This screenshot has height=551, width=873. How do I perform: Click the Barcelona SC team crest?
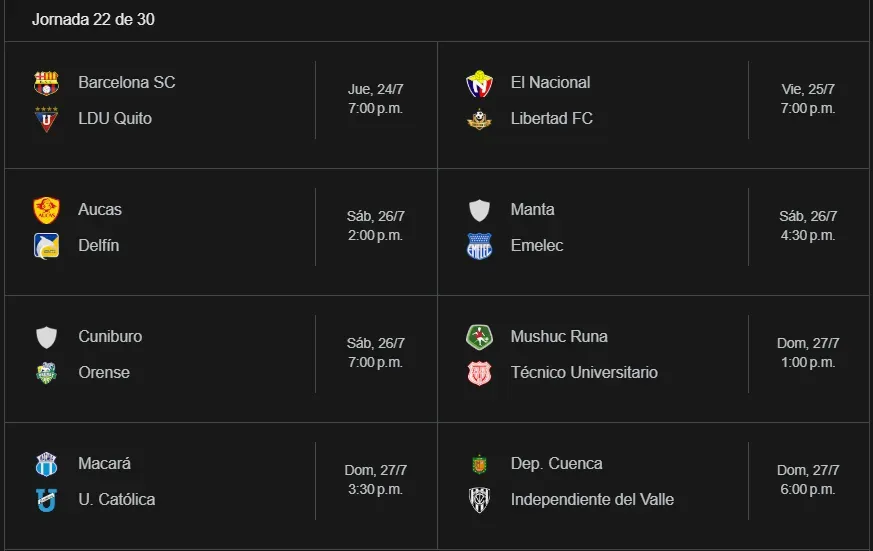(x=46, y=83)
